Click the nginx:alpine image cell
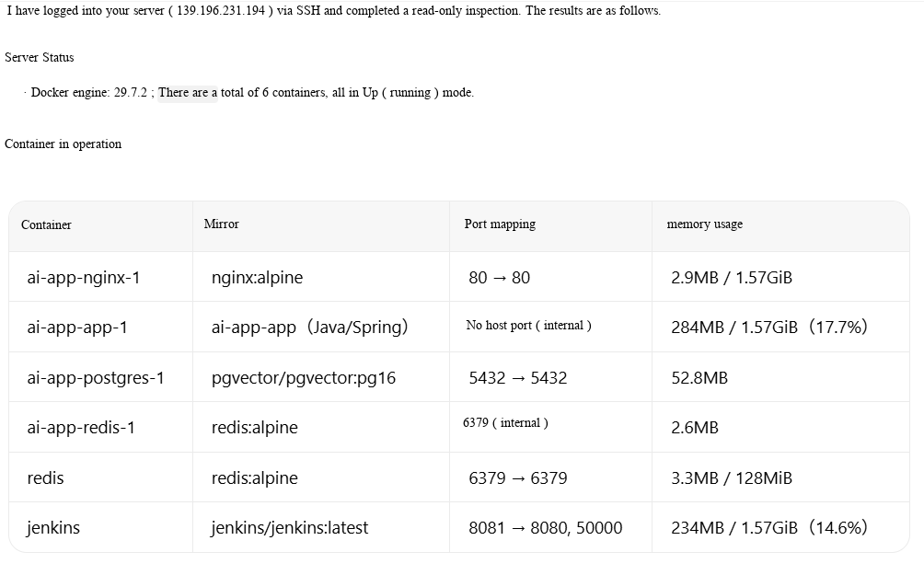Image resolution: width=924 pixels, height=575 pixels. point(257,278)
